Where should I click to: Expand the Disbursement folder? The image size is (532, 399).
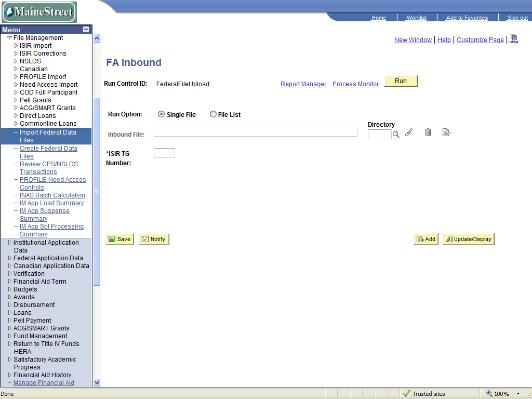pyautogui.click(x=10, y=304)
